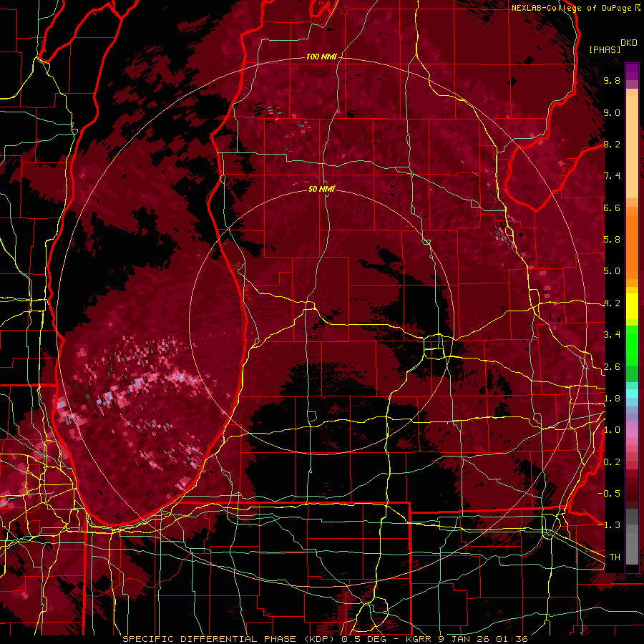
Task: Click the 8.2 scale value
Action: 612,144
